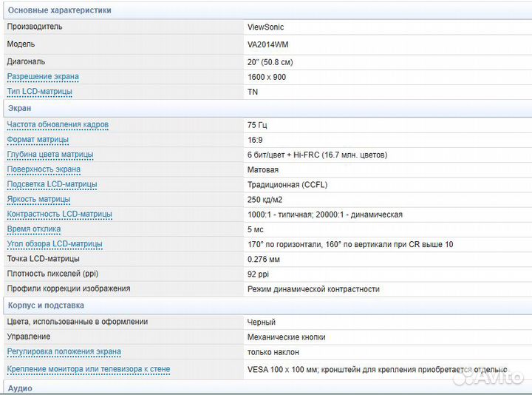Click the backlight value 'Традиционная (CCFL)'
The width and height of the screenshot is (532, 395).
287,185
